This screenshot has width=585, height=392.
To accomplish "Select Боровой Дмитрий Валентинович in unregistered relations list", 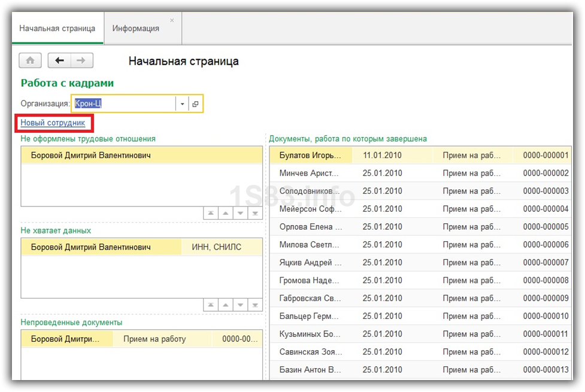I will point(91,156).
